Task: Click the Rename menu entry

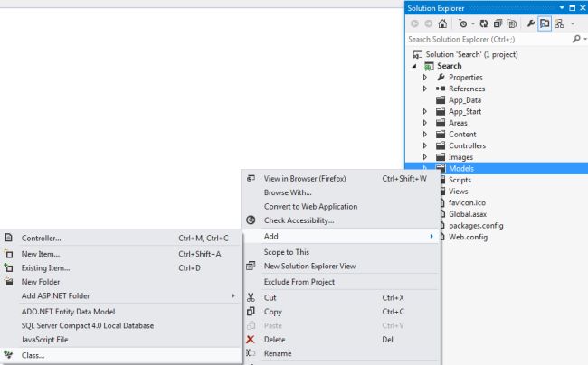Action: pyautogui.click(x=340, y=353)
